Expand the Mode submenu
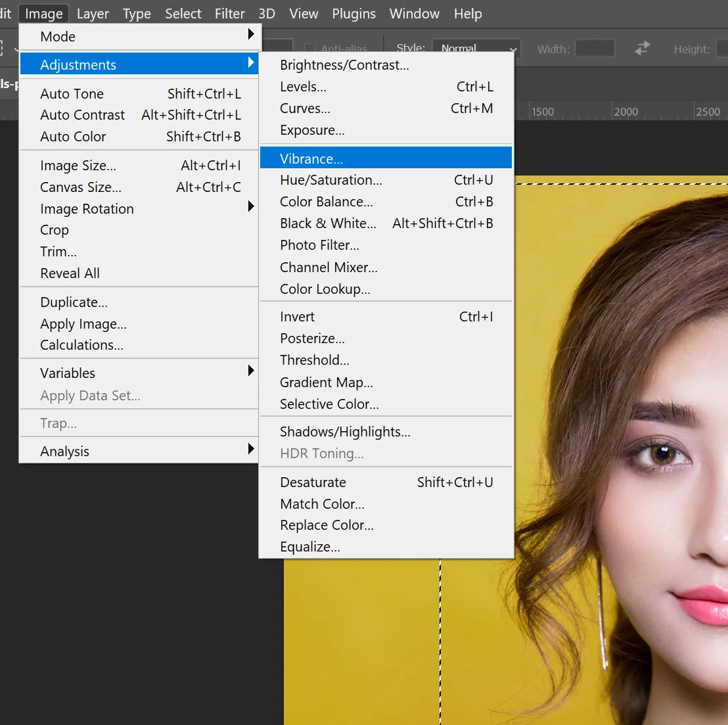The width and height of the screenshot is (728, 725). pos(139,36)
